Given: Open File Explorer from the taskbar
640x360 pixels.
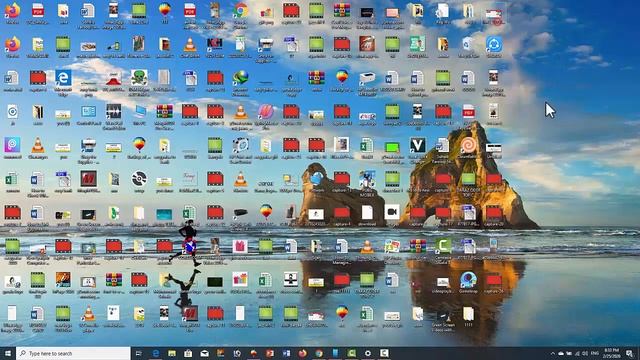Looking at the screenshot, I should [172, 353].
